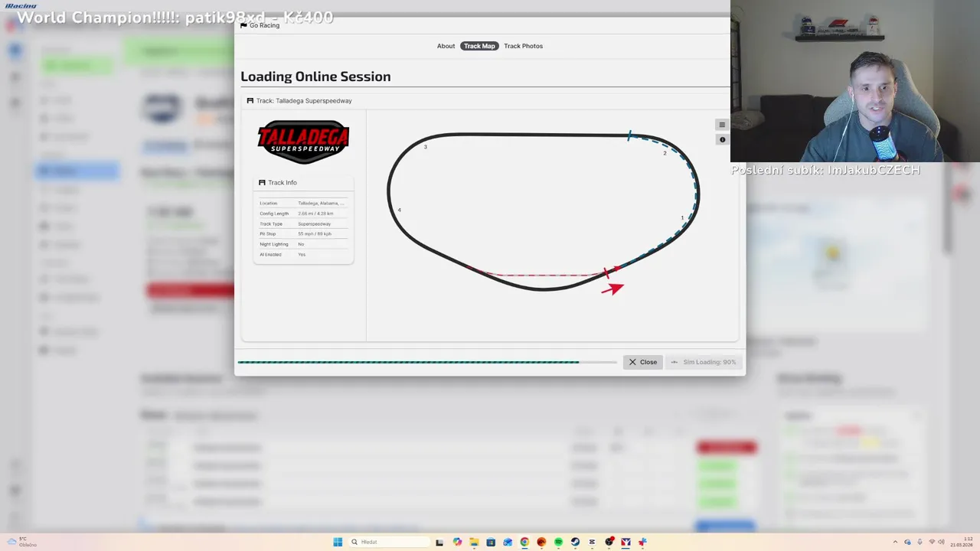Open the Track Photos tab
Viewport: 980px width, 551px height.
(523, 46)
